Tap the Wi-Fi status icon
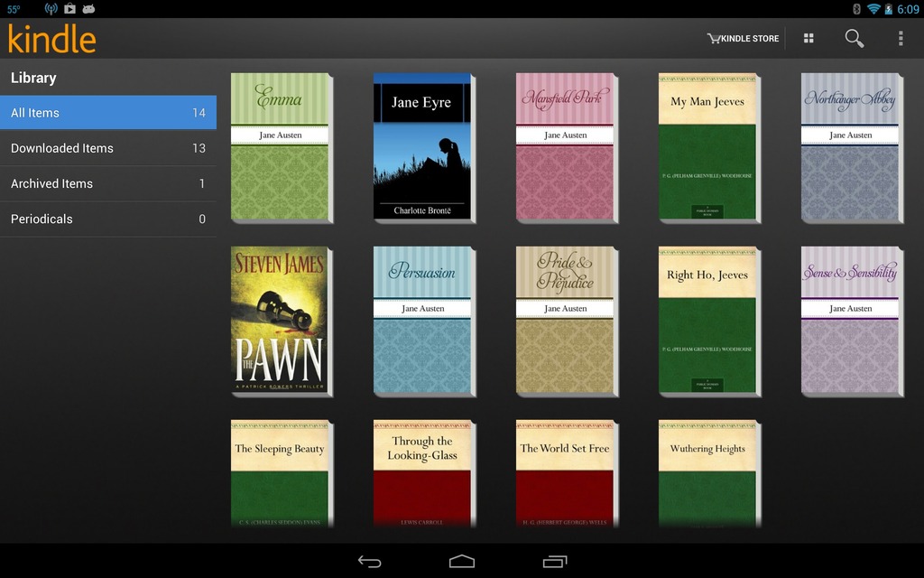The height and width of the screenshot is (578, 924). click(x=873, y=9)
